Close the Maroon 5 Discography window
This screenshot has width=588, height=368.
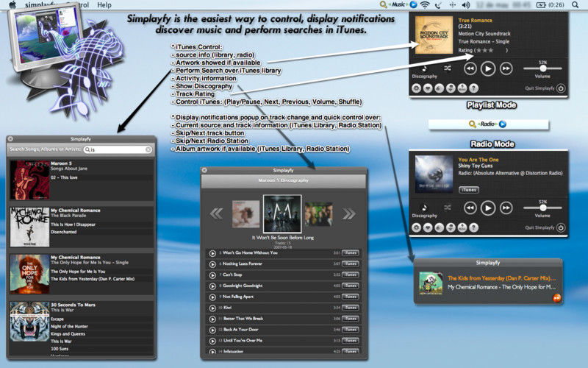point(204,171)
